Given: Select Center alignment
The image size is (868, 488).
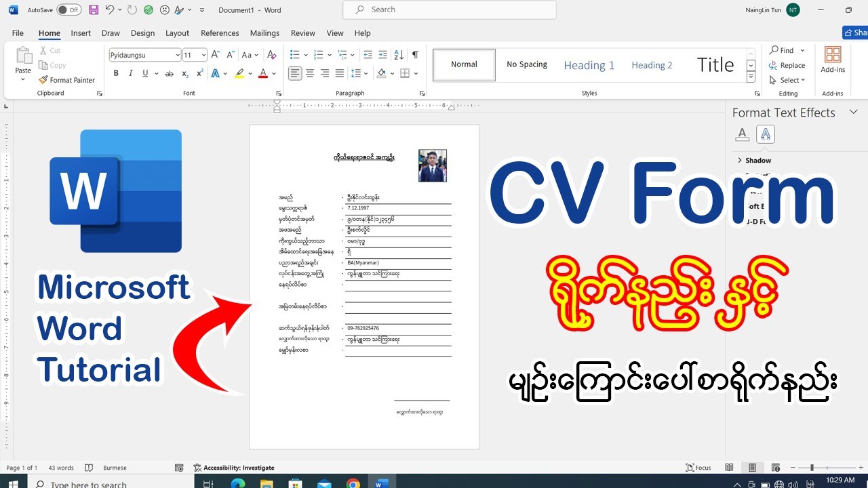Looking at the screenshot, I should [x=310, y=73].
